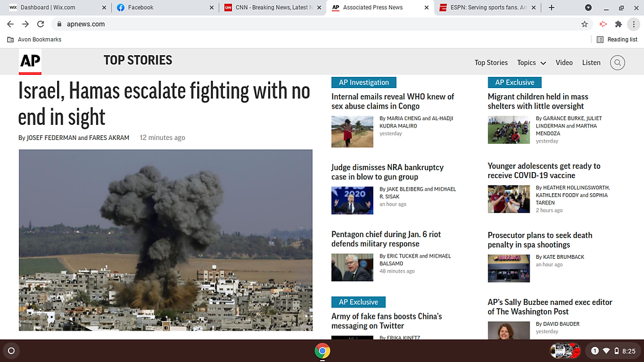The height and width of the screenshot is (362, 644).
Task: Click the Congo story thumbnail
Action: pos(352,132)
